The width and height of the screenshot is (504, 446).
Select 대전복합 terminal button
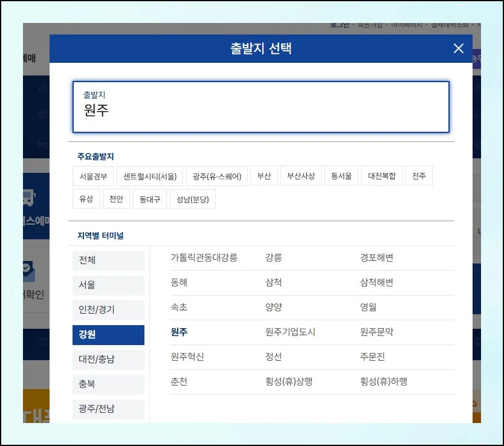pos(381,175)
